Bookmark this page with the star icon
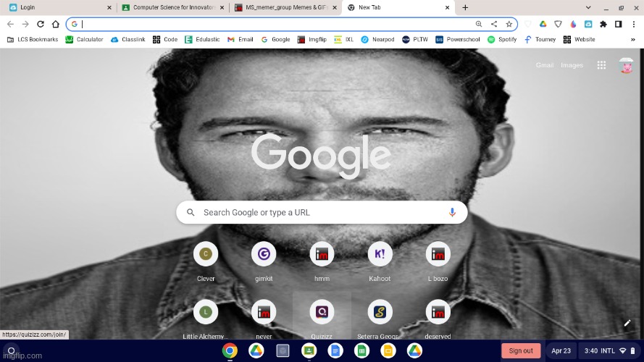644x362 pixels. [x=509, y=24]
